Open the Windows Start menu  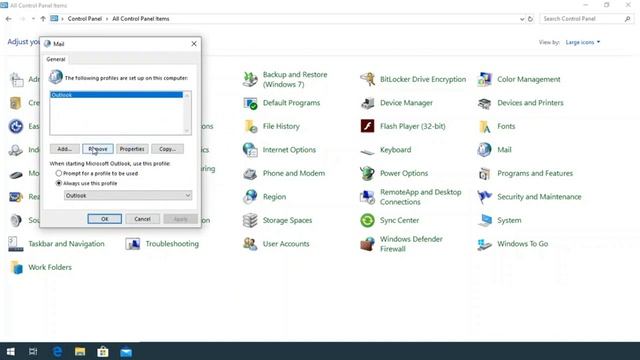[x=11, y=351]
